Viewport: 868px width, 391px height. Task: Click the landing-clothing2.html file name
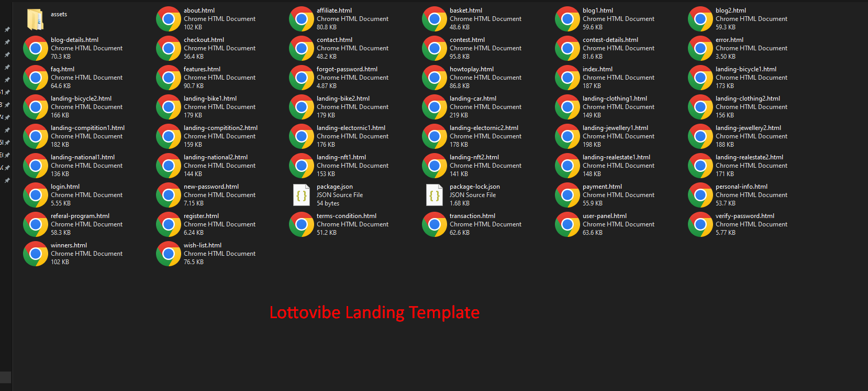coord(748,99)
